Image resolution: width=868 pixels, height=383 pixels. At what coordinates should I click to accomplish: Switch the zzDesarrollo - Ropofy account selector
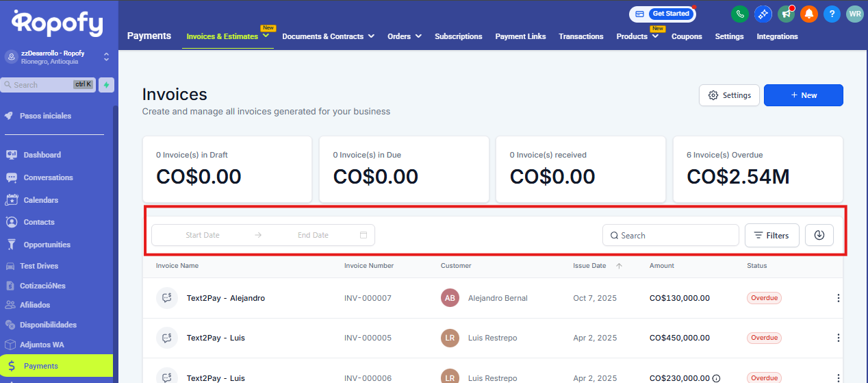point(106,57)
